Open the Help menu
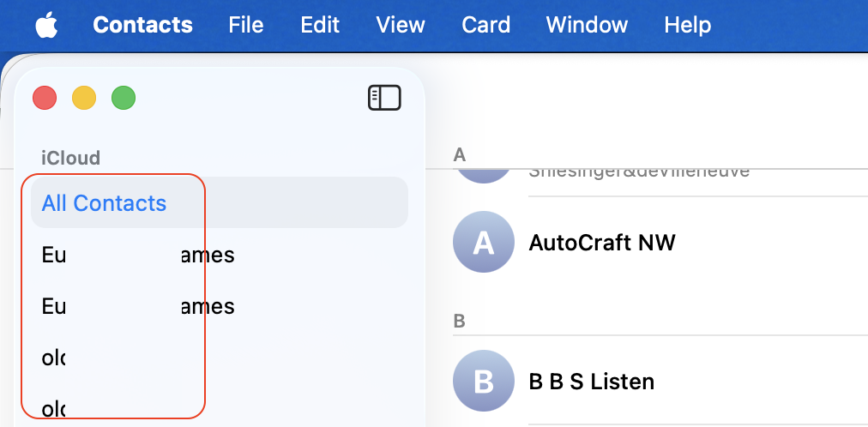This screenshot has width=868, height=427. pyautogui.click(x=687, y=25)
